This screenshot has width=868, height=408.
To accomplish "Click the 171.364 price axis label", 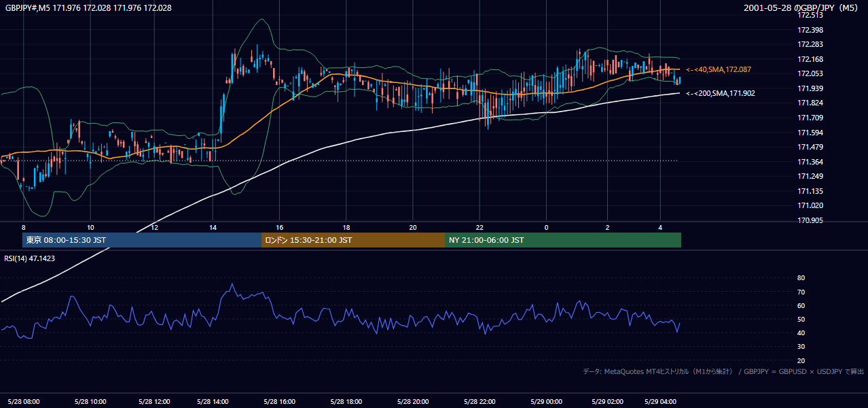I will tap(810, 162).
